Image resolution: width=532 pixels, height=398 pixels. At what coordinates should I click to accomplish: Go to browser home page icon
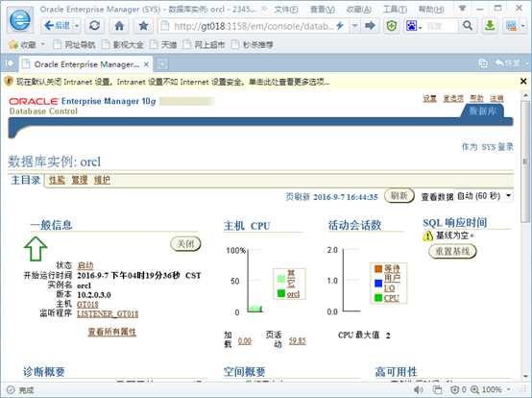pyautogui.click(x=119, y=25)
